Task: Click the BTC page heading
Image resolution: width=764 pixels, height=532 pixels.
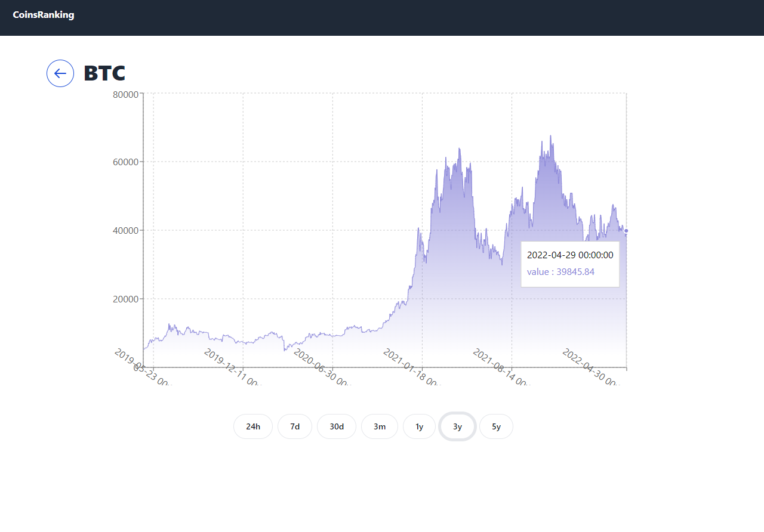Action: 104,73
